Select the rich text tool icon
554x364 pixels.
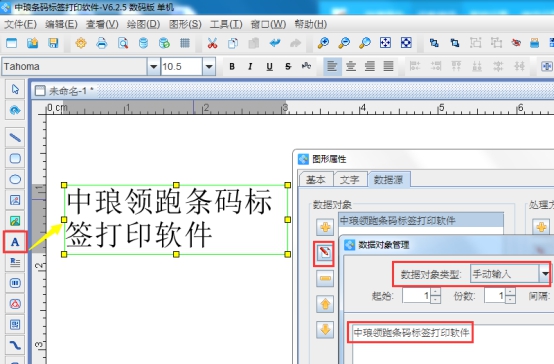pos(15,263)
